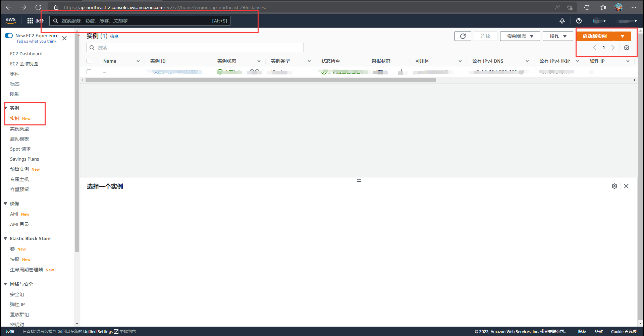Open EC2 Dashboard in sidebar
Image resolution: width=644 pixels, height=336 pixels.
tap(26, 54)
